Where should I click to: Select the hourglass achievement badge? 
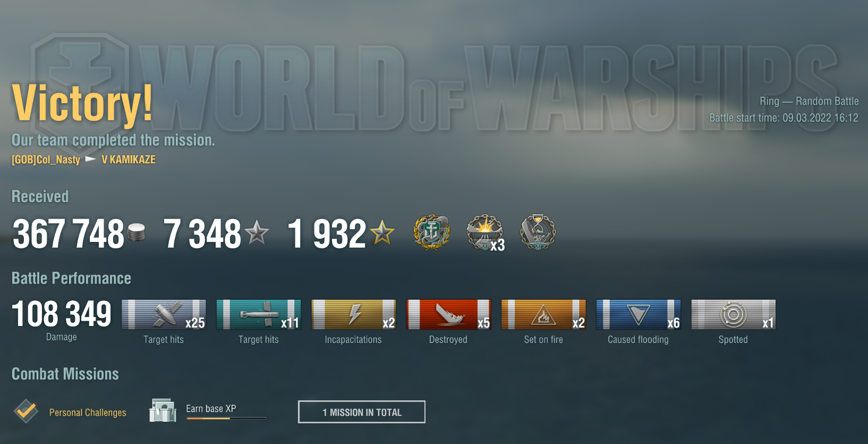point(538,232)
